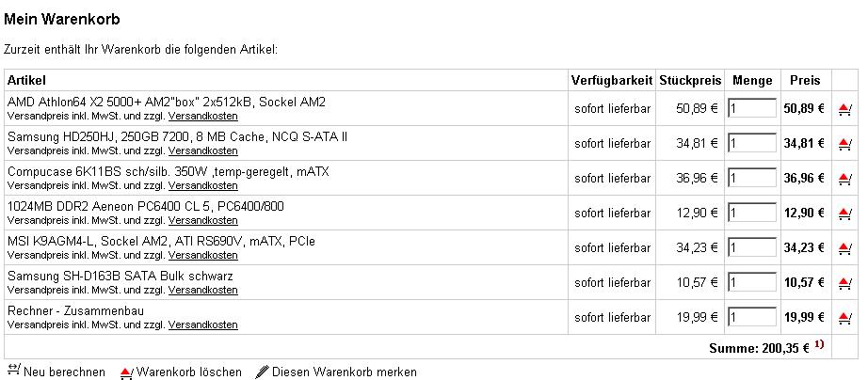Remove Samsung SH-D163B drive cart icon
The image size is (868, 380).
pyautogui.click(x=844, y=283)
